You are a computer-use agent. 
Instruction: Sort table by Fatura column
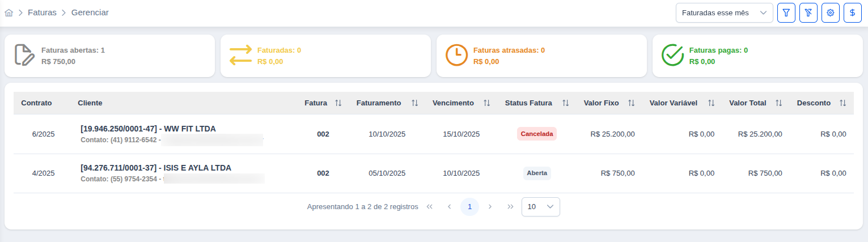tap(338, 103)
